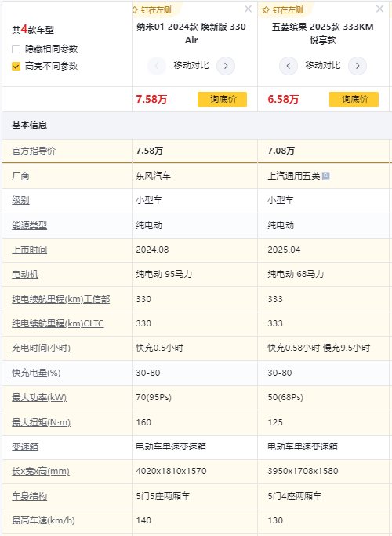The height and width of the screenshot is (536, 392).
Task: Remove 五菱缤果 from comparison
Action: [x=379, y=9]
